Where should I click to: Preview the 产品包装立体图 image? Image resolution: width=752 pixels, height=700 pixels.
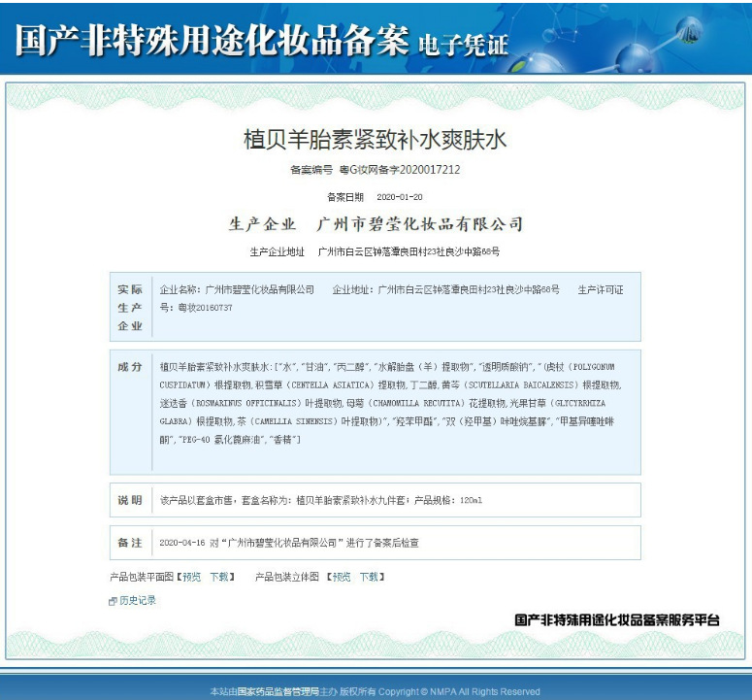342,577
